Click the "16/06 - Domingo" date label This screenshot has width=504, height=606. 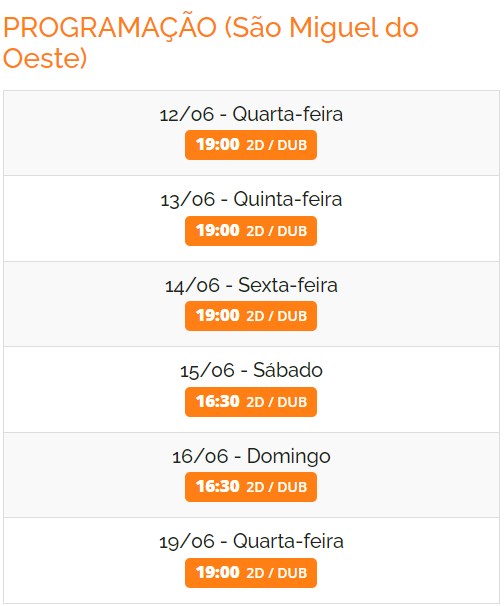(251, 456)
